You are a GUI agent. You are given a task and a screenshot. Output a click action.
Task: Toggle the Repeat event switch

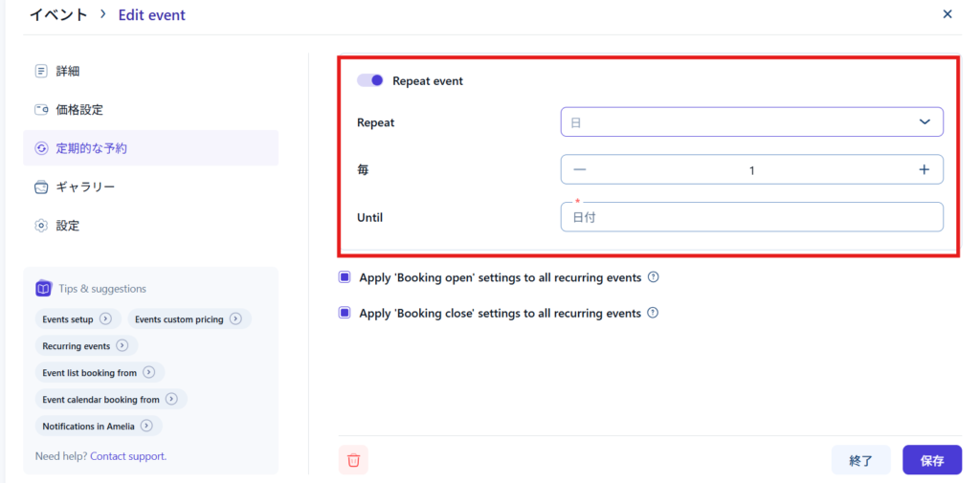370,81
